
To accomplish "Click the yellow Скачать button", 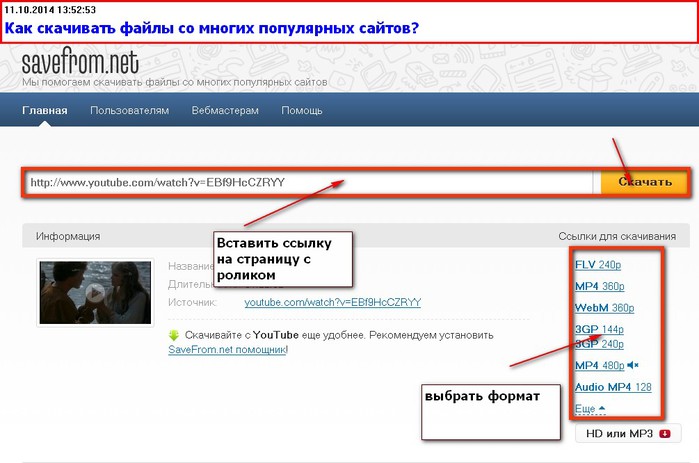I will pyautogui.click(x=644, y=182).
